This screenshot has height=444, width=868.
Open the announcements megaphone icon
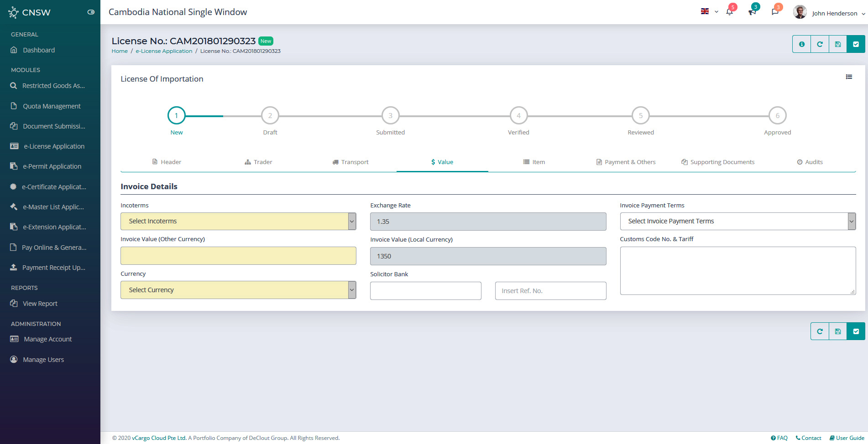[x=752, y=12]
